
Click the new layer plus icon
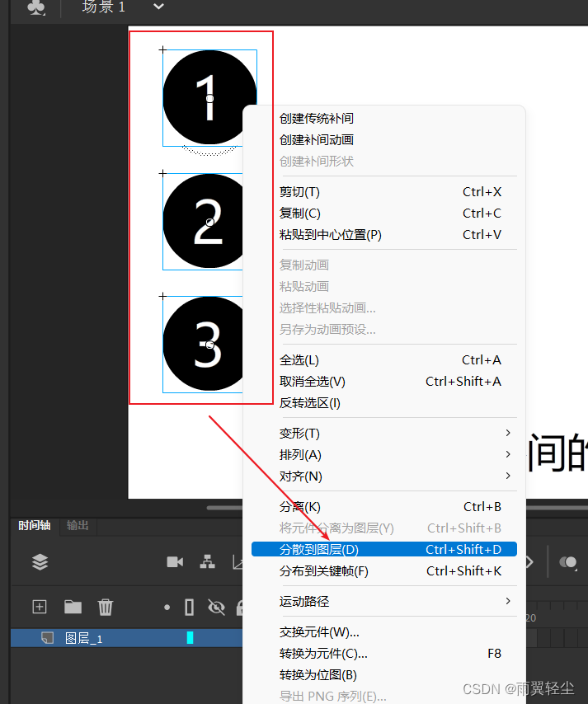point(40,607)
